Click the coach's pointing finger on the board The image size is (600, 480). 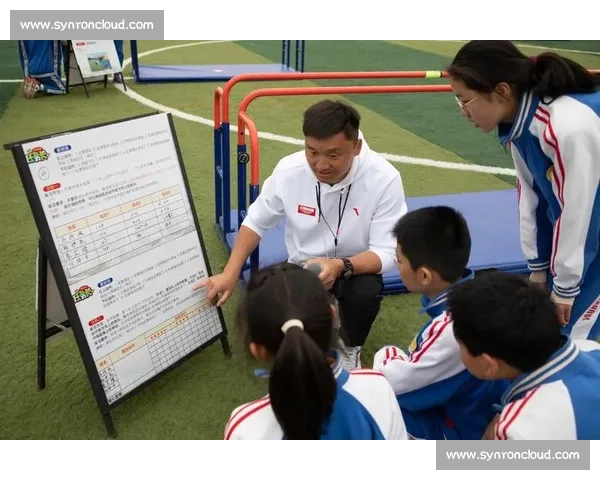coord(202,286)
